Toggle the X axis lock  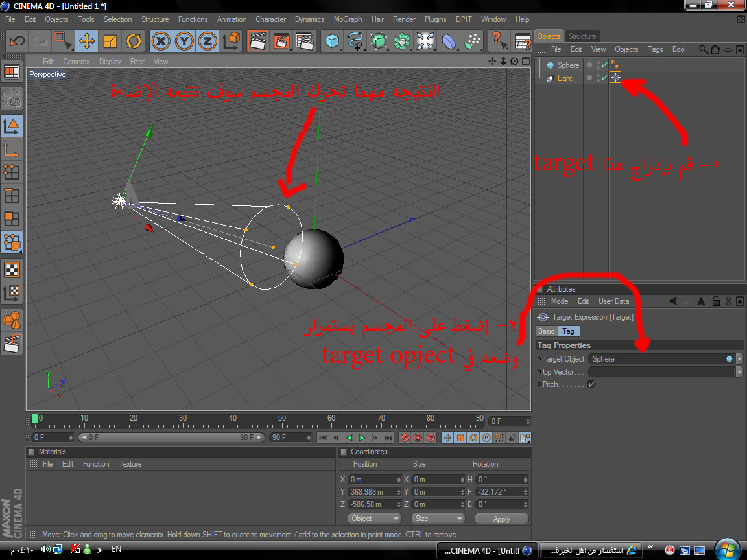pyautogui.click(x=161, y=41)
